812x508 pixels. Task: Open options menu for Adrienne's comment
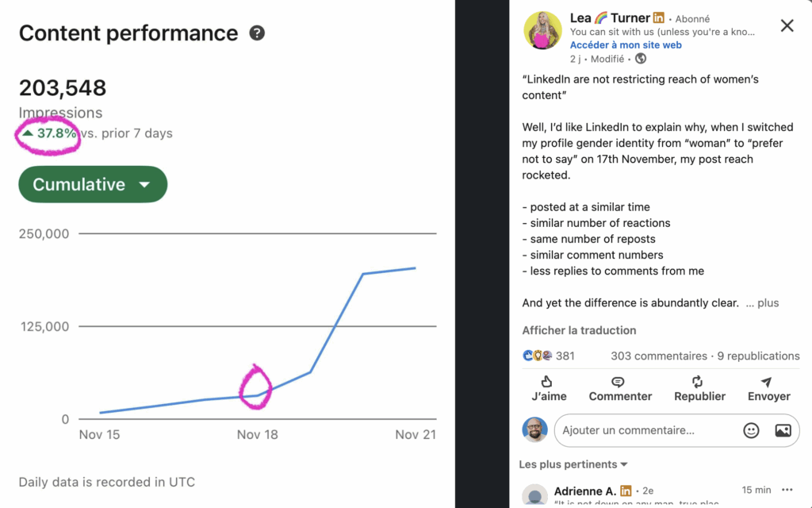[787, 490]
